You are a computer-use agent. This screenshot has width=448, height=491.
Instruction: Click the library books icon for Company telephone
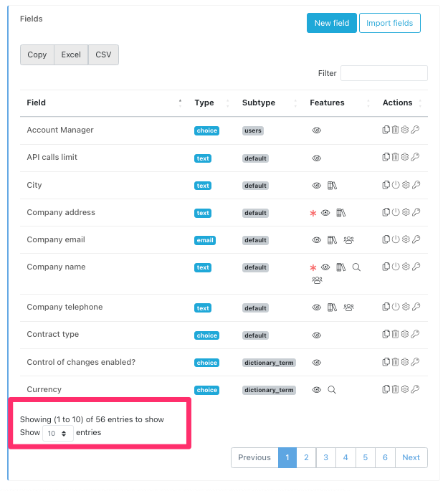point(332,308)
